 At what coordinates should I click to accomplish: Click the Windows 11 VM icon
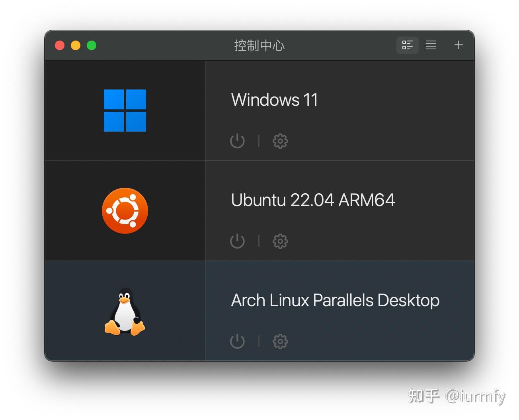pos(125,111)
